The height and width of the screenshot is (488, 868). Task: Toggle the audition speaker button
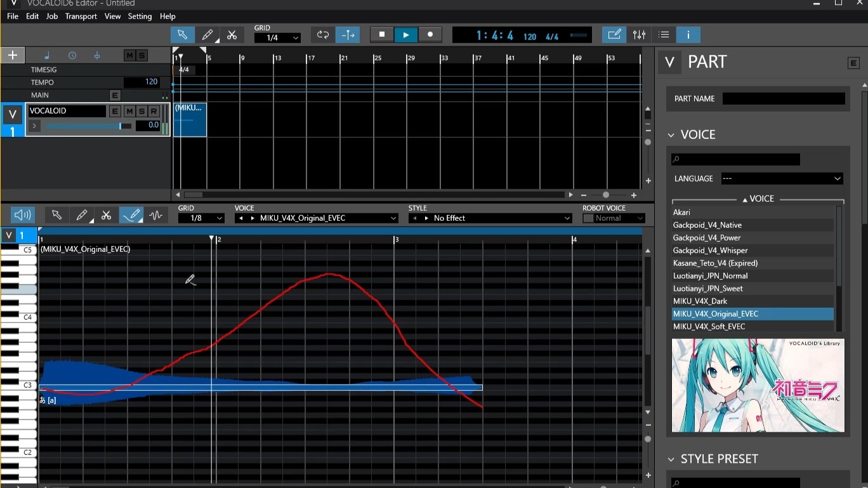(x=22, y=216)
